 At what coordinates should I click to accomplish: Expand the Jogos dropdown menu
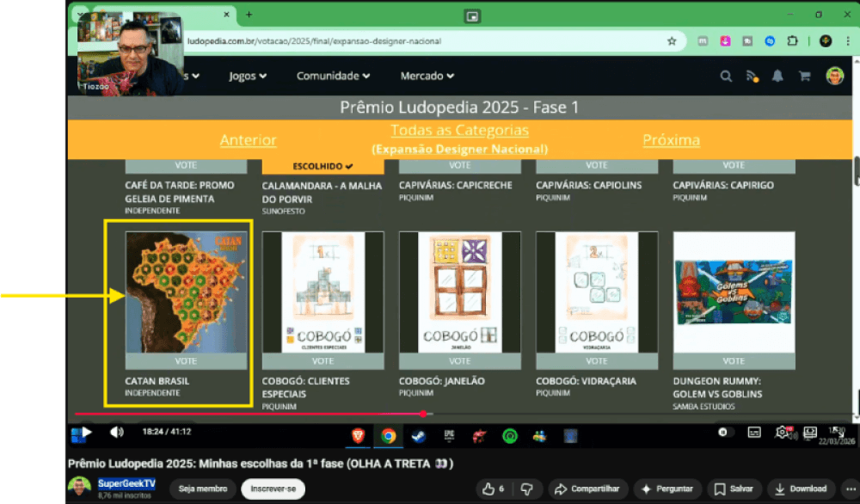(248, 76)
